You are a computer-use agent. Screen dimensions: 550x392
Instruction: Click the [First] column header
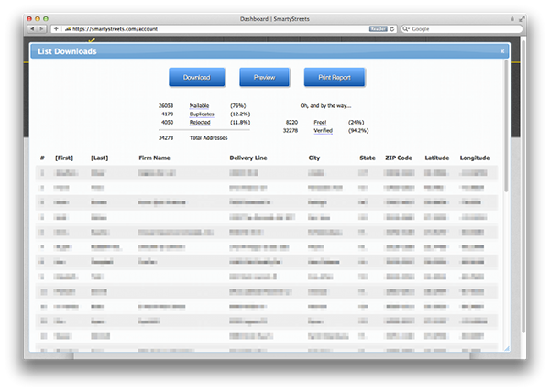pyautogui.click(x=64, y=158)
